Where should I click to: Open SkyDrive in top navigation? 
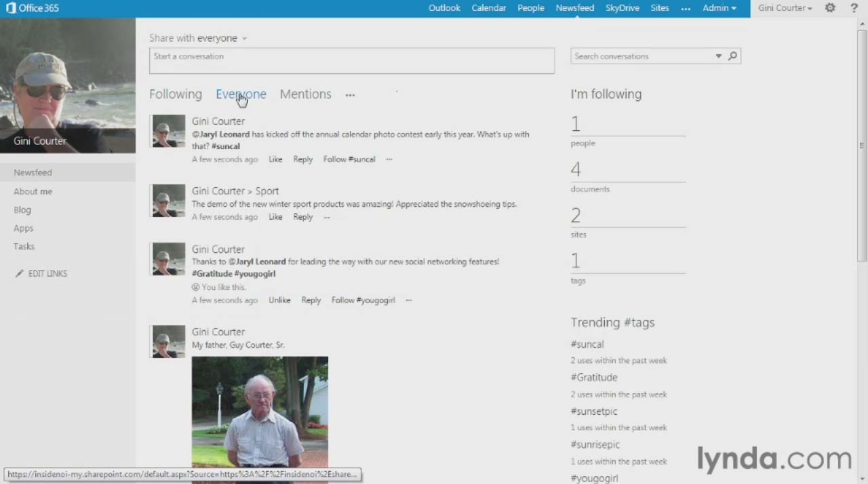(x=623, y=8)
